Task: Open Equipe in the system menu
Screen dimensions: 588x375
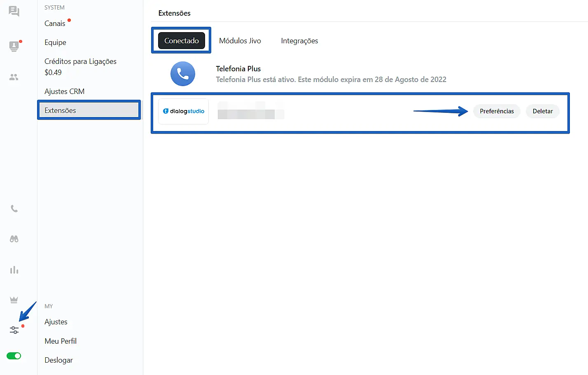Action: (55, 42)
